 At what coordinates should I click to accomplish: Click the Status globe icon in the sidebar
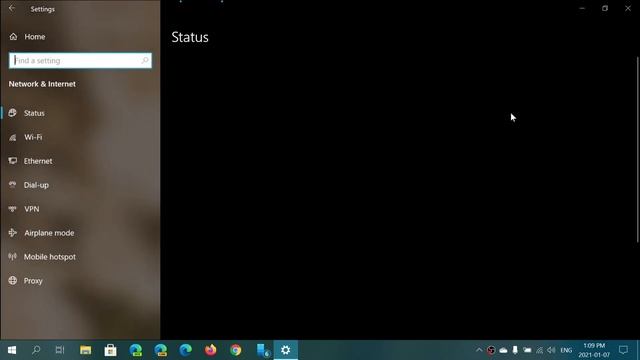pyautogui.click(x=13, y=113)
